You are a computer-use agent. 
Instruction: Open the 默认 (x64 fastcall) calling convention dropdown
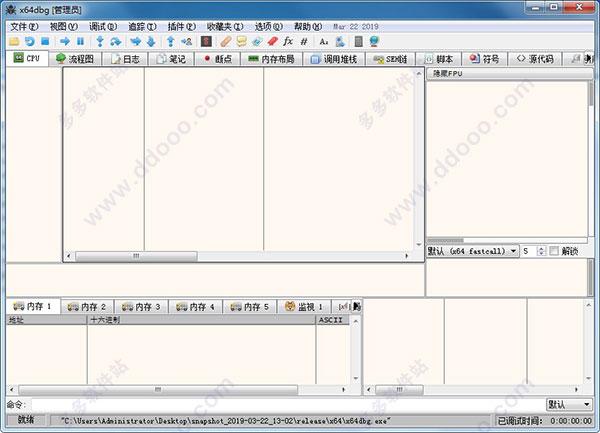(473, 251)
